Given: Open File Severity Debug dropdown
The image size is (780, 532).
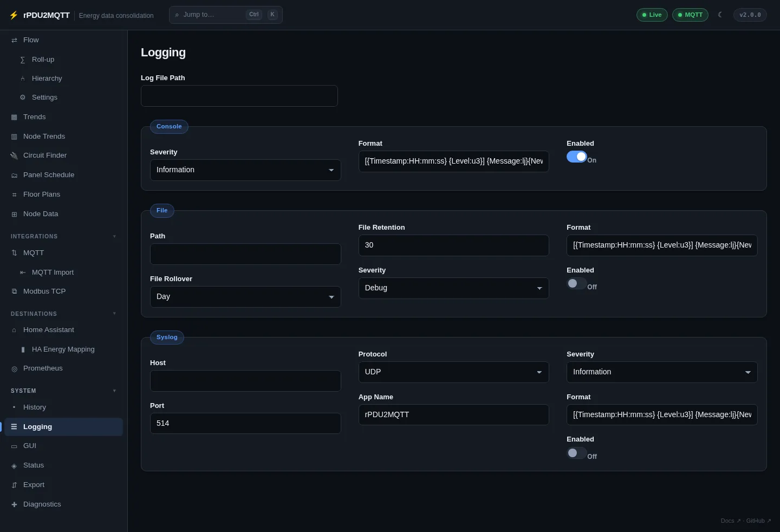Looking at the screenshot, I should 453,288.
